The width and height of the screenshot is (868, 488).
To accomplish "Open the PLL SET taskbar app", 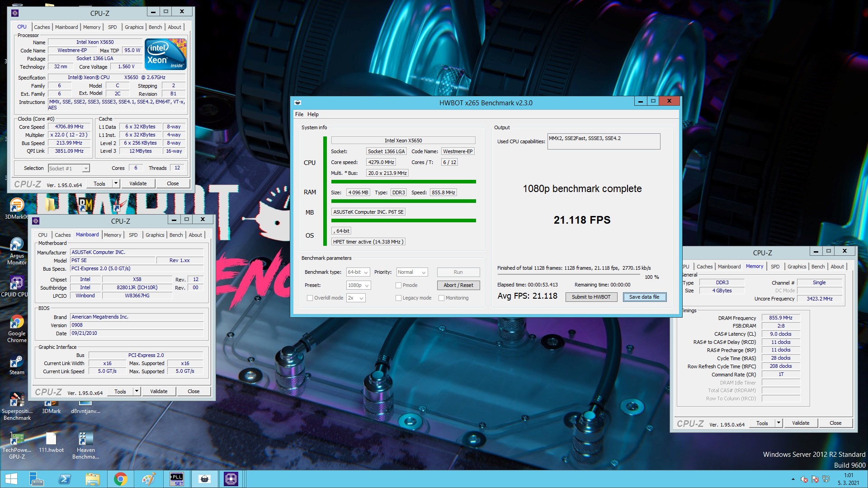I will click(x=176, y=479).
